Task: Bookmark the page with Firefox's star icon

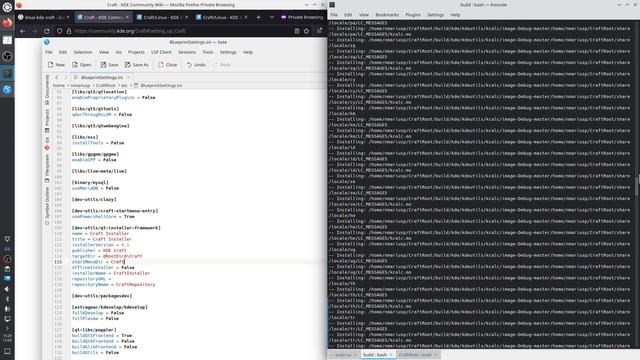Action: (x=307, y=31)
